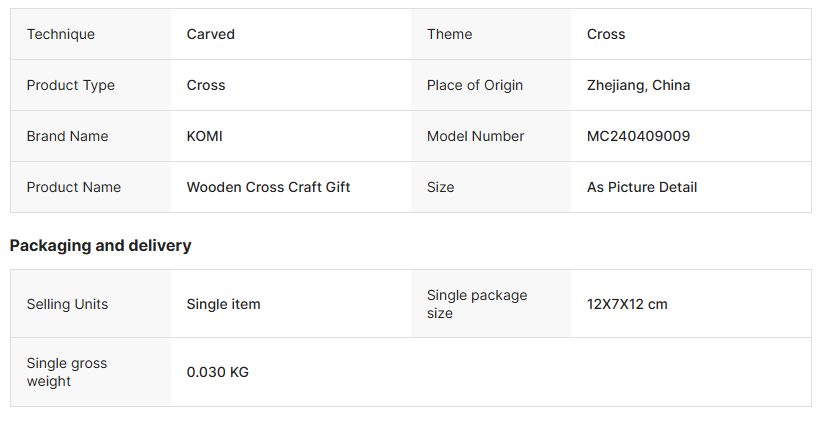Viewport: 825px width, 421px height.
Task: Select the As Picture Detail value
Action: 641,187
